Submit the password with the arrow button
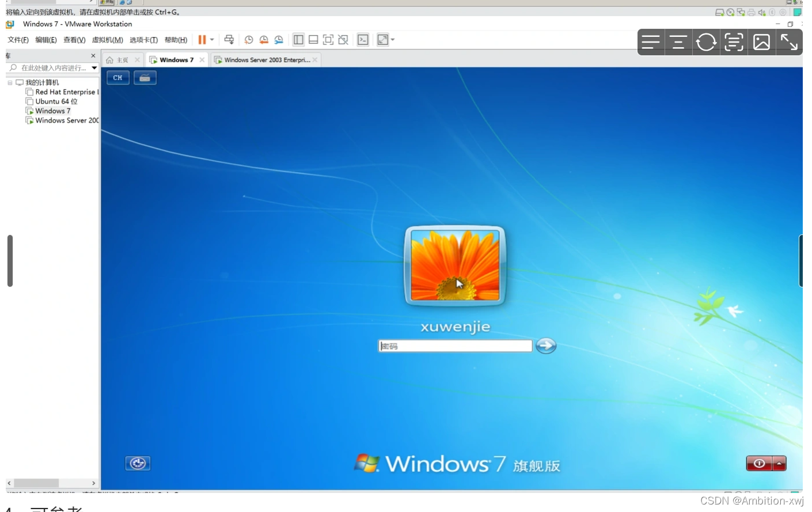 coord(546,346)
